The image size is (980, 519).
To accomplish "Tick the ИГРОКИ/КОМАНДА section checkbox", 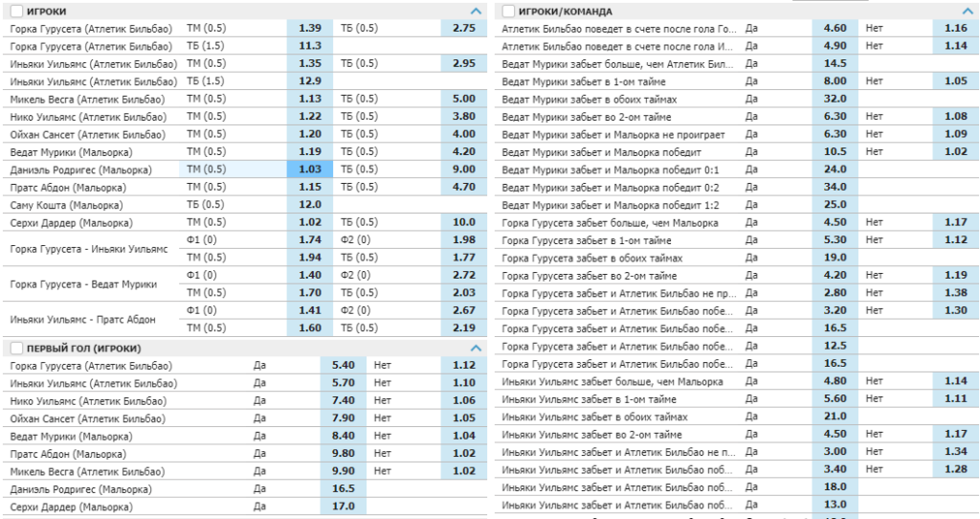I will pyautogui.click(x=508, y=11).
